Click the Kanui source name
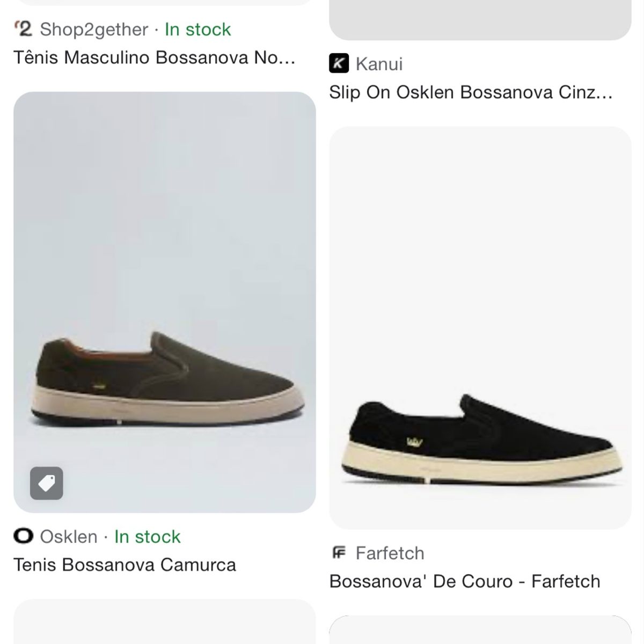Image resolution: width=644 pixels, height=644 pixels. pyautogui.click(x=379, y=64)
